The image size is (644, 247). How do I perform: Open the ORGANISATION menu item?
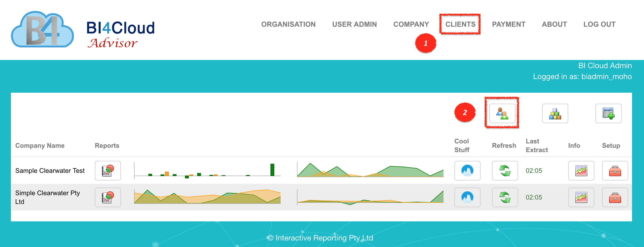pyautogui.click(x=288, y=24)
